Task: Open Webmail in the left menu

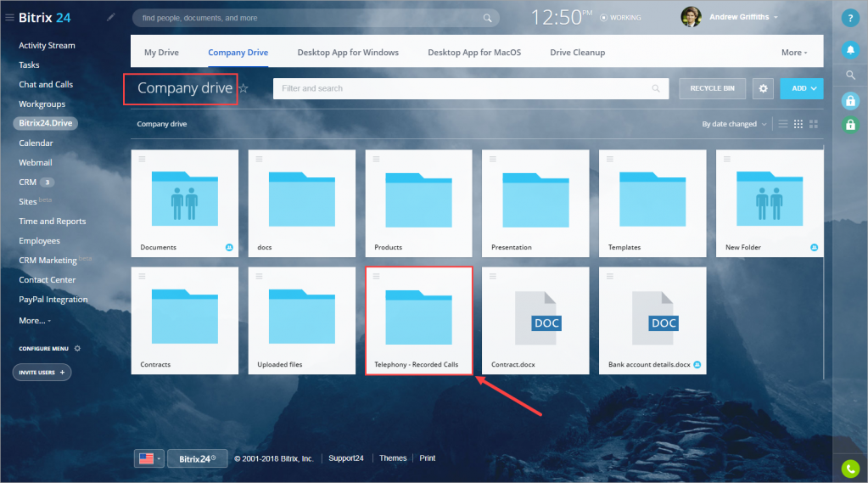Action: coord(36,162)
